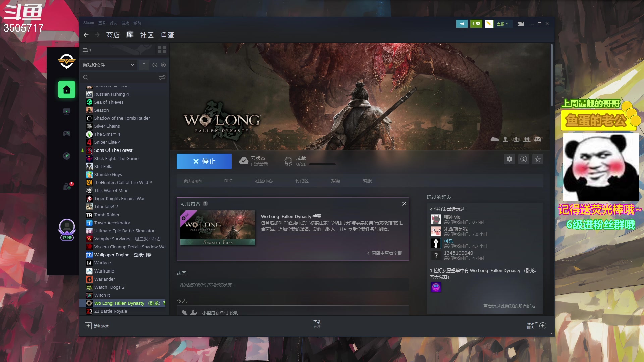Image resolution: width=644 pixels, height=362 pixels.
Task: Open advanced library filter options
Action: tap(162, 78)
